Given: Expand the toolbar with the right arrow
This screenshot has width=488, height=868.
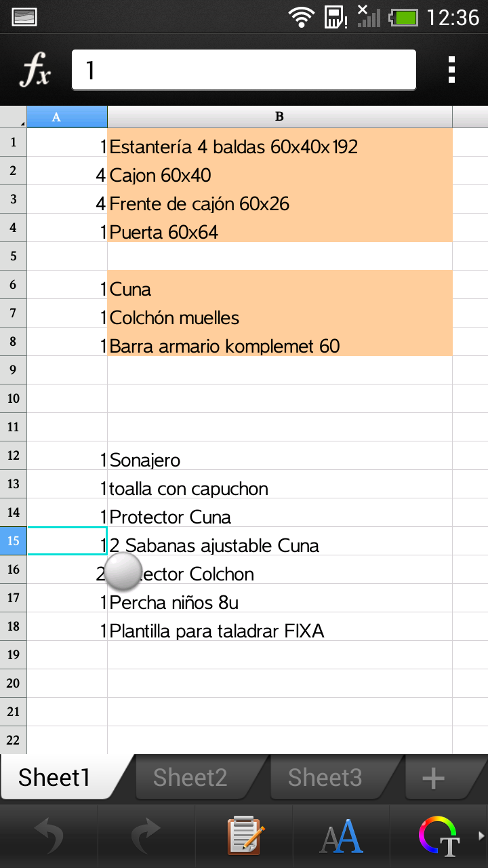Looking at the screenshot, I should click(x=482, y=835).
